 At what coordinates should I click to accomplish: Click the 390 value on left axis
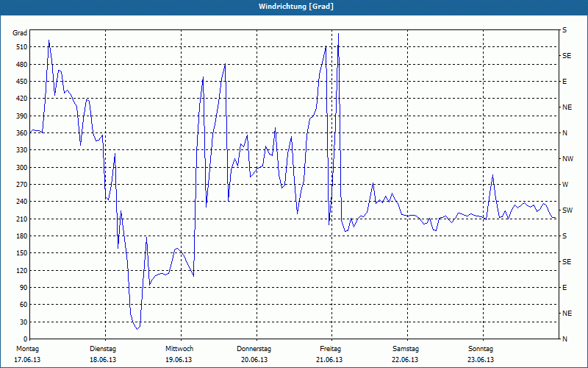point(22,116)
